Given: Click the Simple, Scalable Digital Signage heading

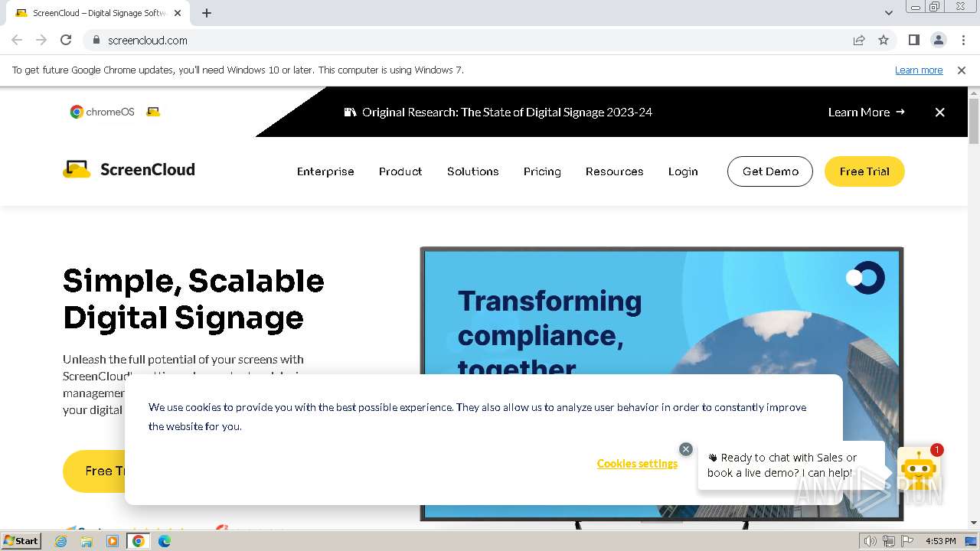Looking at the screenshot, I should 194,299.
